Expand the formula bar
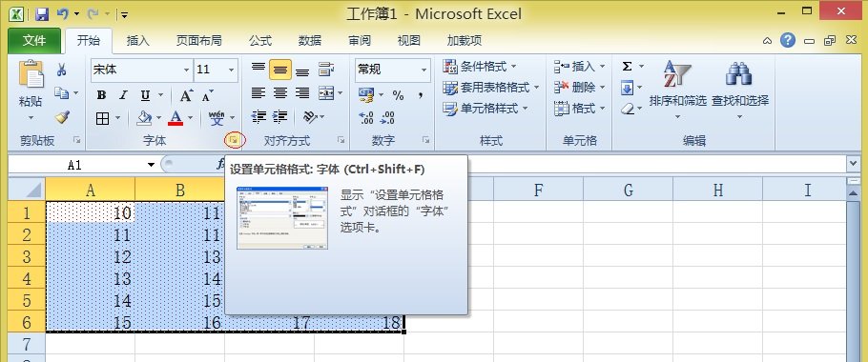Viewport: 868px width, 362px height. [853, 164]
